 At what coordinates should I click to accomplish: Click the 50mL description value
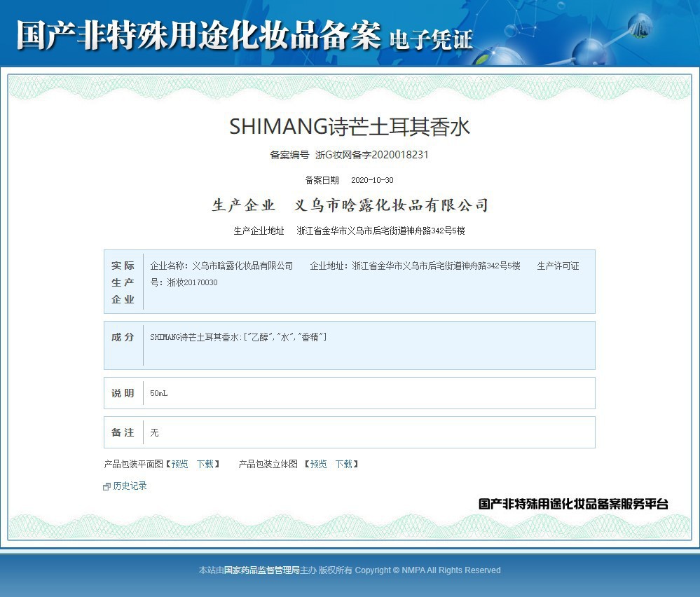click(159, 393)
